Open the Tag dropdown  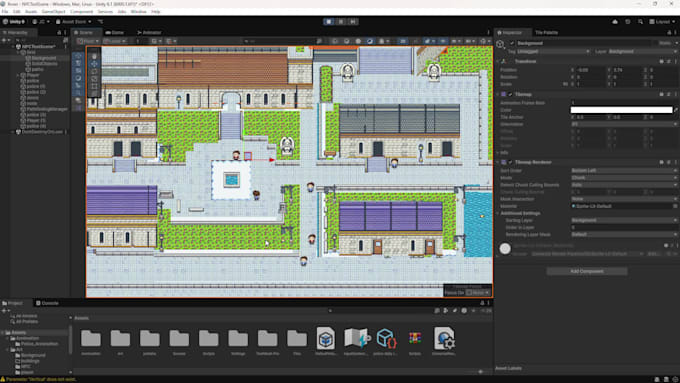click(x=553, y=52)
